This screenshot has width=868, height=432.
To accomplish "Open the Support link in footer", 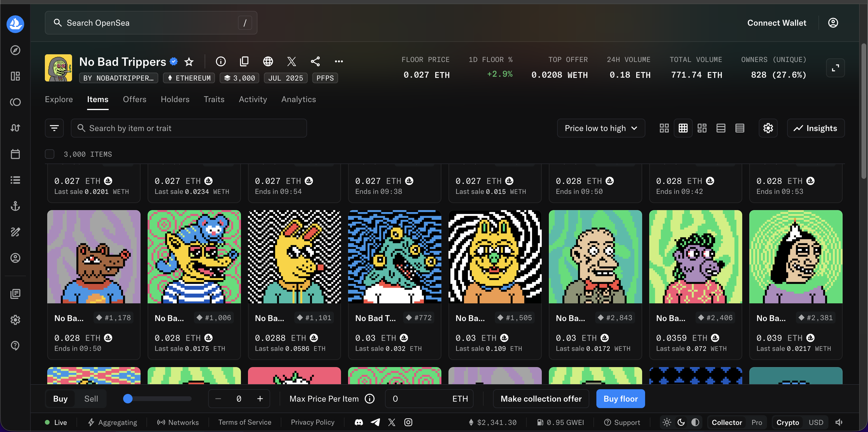I will 622,422.
